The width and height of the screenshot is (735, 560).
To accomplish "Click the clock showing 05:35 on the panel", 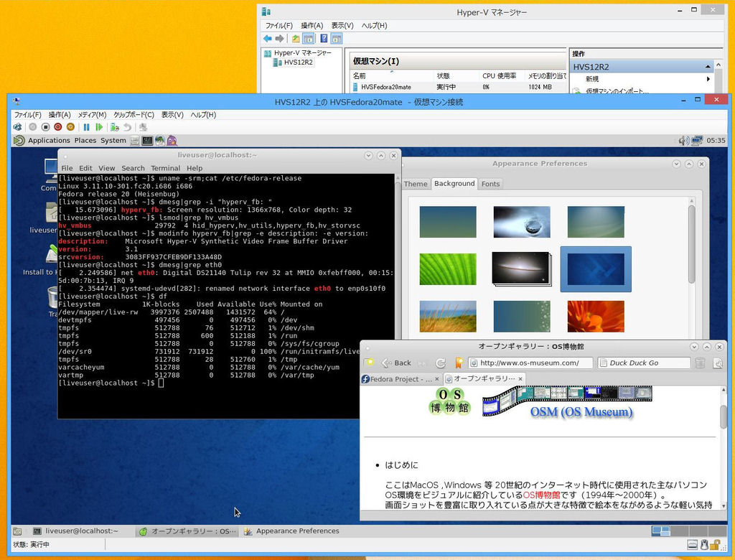I will coord(716,140).
